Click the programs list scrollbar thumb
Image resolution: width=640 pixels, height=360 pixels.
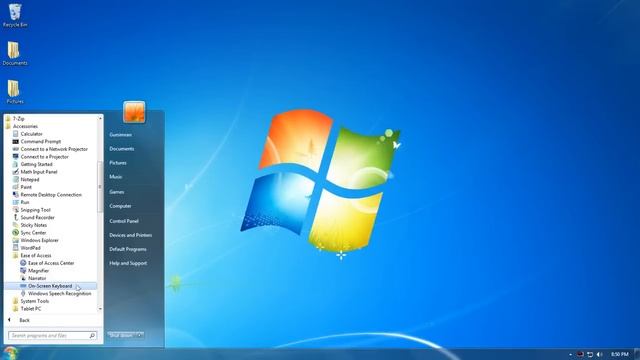[x=100, y=187]
